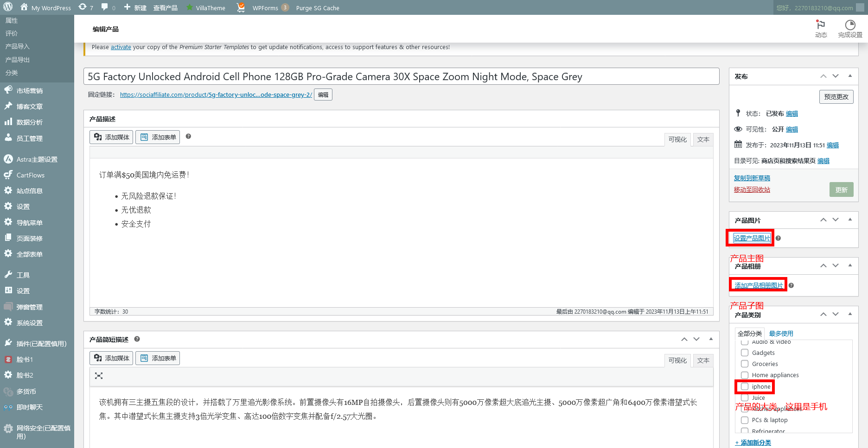Click 添加表单 in short description editor
The height and width of the screenshot is (448, 868).
[158, 358]
